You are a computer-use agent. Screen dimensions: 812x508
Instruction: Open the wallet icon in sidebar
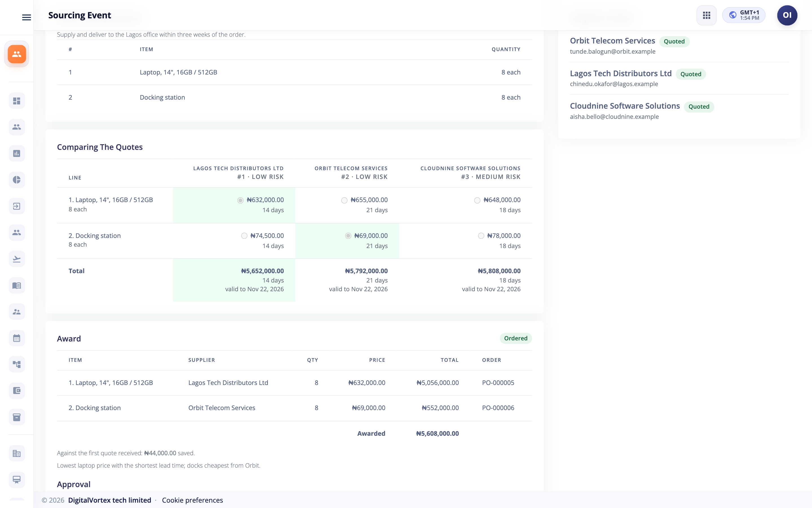[17, 391]
